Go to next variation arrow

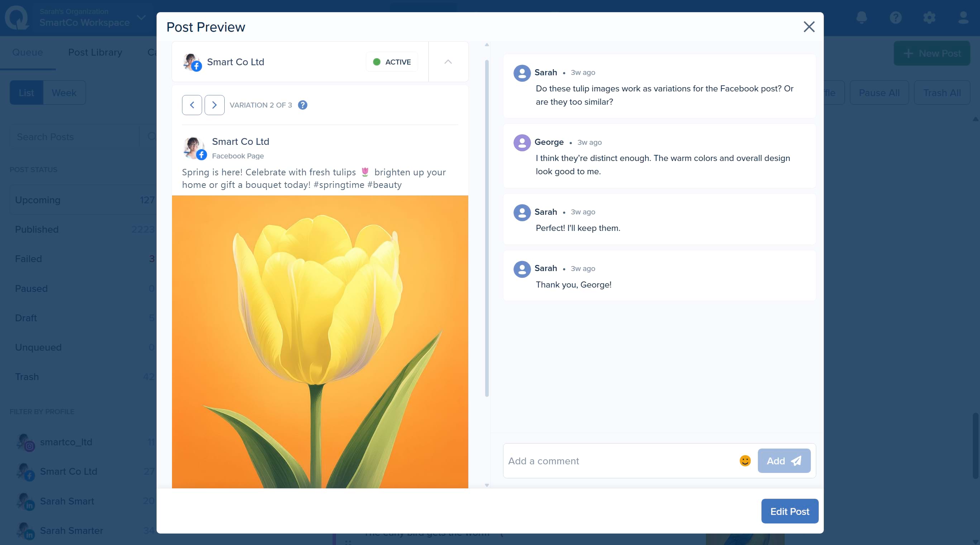pyautogui.click(x=214, y=105)
